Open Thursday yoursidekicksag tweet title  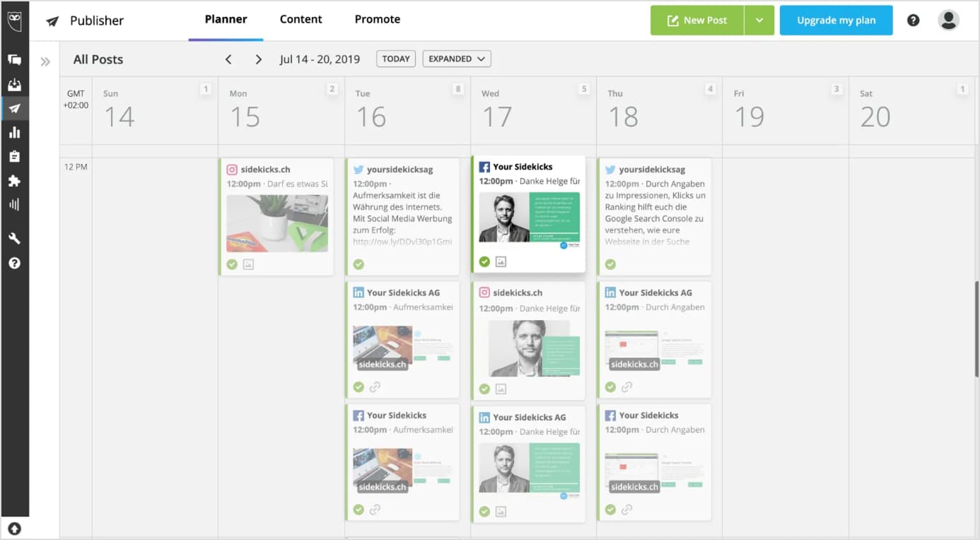(x=652, y=170)
